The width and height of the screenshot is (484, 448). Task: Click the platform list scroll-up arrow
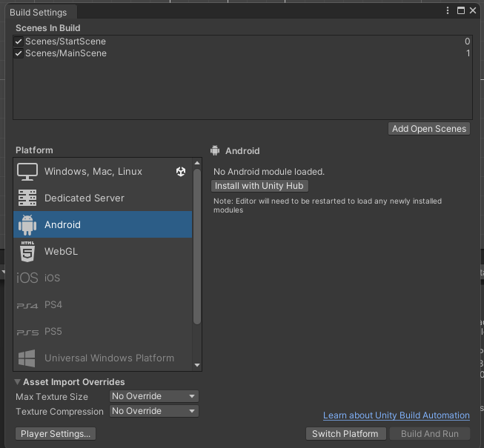pos(197,163)
